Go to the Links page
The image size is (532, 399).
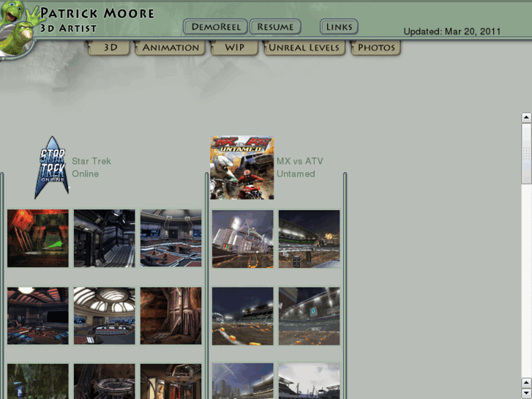click(x=339, y=27)
